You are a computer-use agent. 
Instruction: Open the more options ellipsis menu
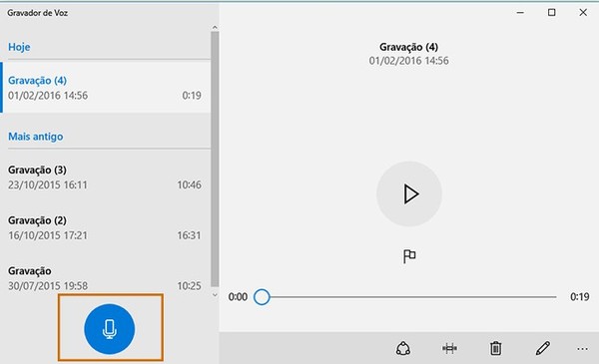(x=582, y=349)
